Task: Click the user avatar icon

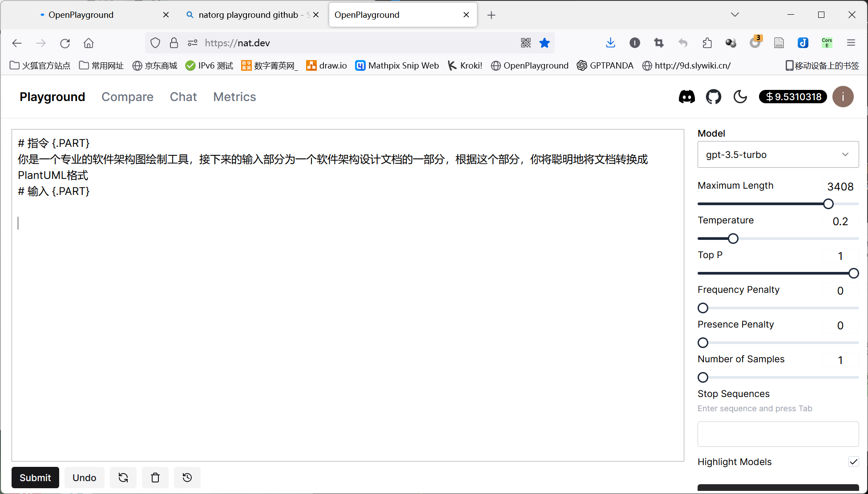Action: (843, 97)
